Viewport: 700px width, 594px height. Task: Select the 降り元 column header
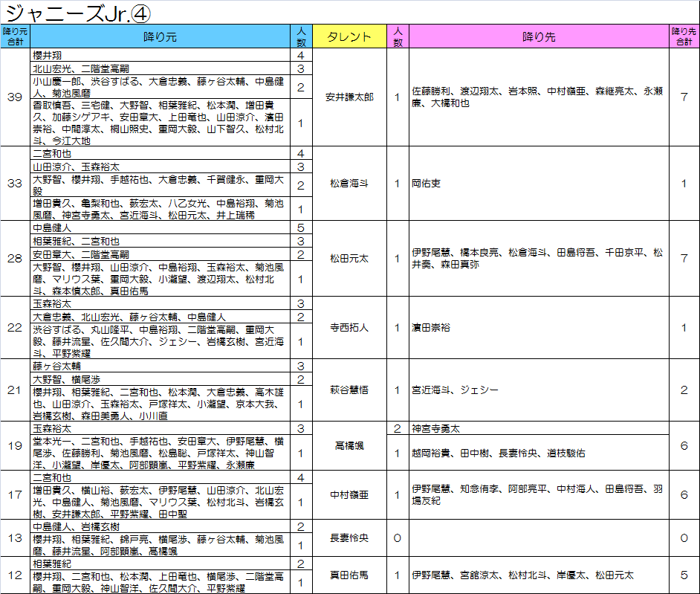click(x=161, y=36)
